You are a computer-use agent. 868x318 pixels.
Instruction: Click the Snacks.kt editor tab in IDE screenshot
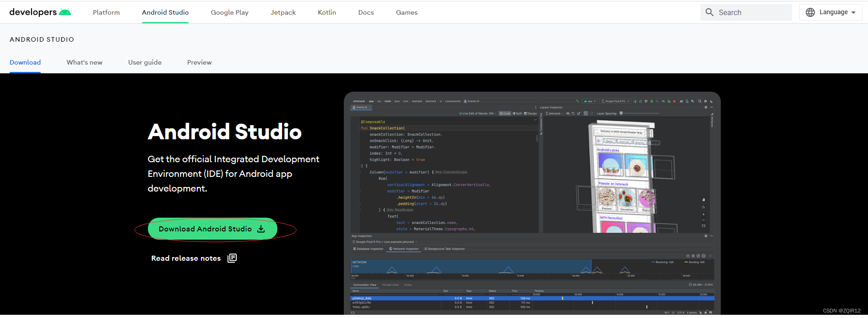(362, 107)
